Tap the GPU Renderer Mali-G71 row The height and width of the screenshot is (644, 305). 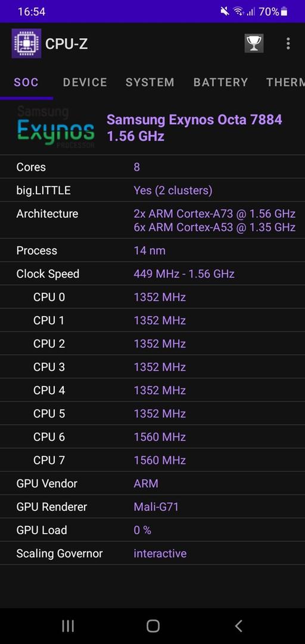pos(152,507)
